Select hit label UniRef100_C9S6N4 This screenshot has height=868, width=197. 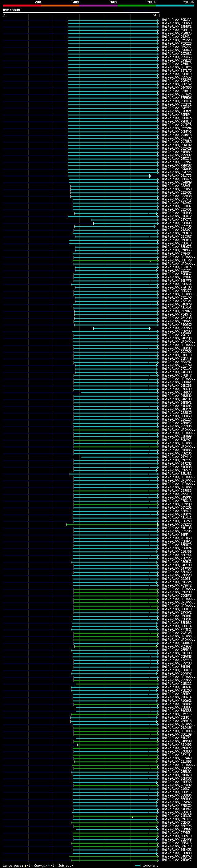tap(176, 579)
